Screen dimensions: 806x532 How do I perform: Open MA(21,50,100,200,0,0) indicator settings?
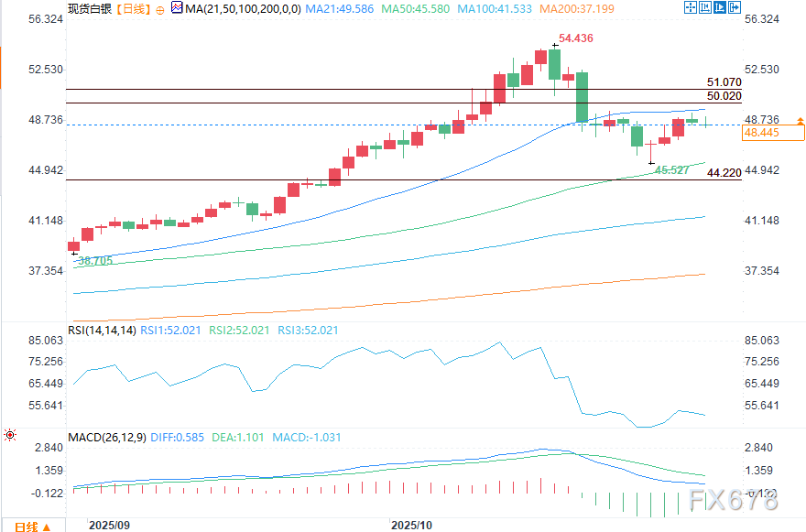coord(243,9)
